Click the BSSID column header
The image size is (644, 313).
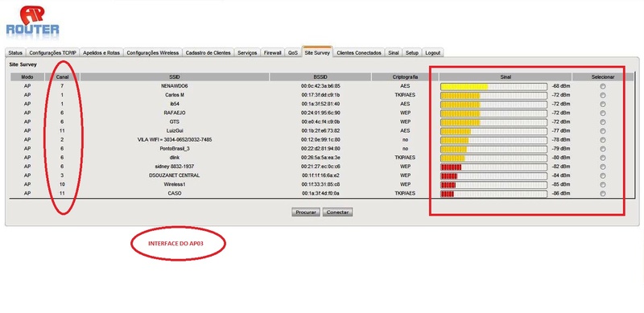[x=320, y=77]
